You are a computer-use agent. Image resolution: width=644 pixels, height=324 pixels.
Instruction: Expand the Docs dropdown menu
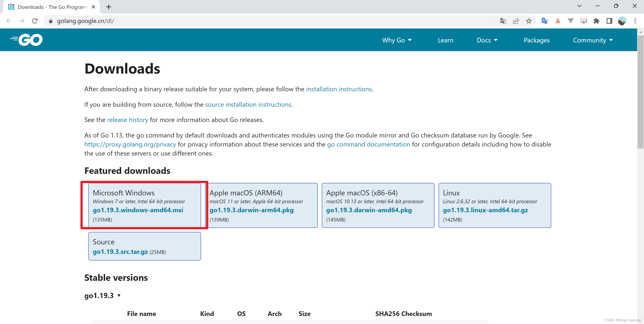(x=487, y=40)
